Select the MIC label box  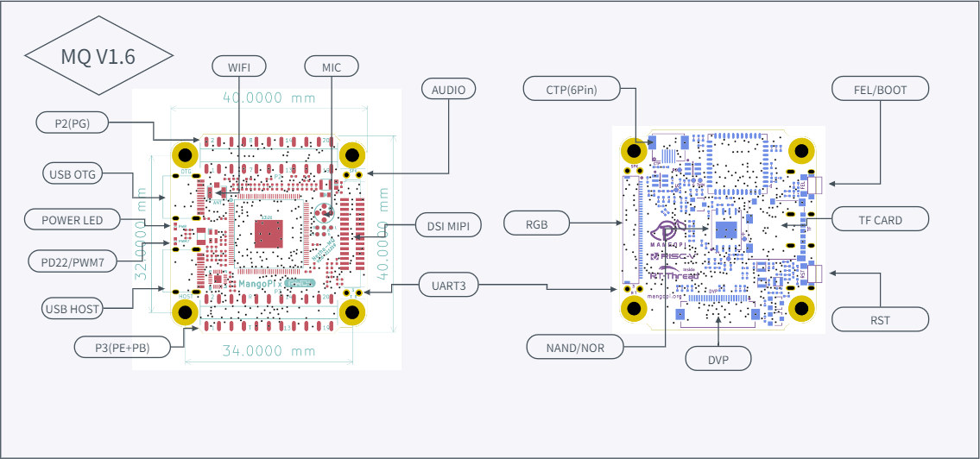tap(332, 66)
